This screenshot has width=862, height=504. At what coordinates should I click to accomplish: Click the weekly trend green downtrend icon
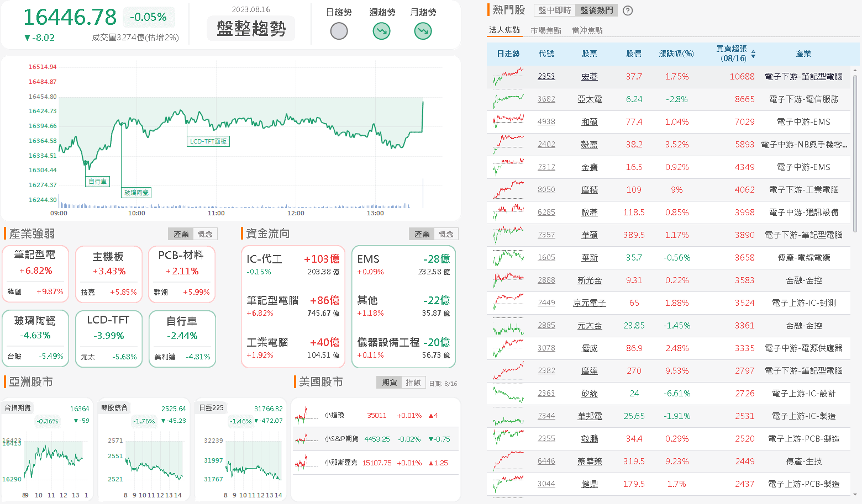381,31
